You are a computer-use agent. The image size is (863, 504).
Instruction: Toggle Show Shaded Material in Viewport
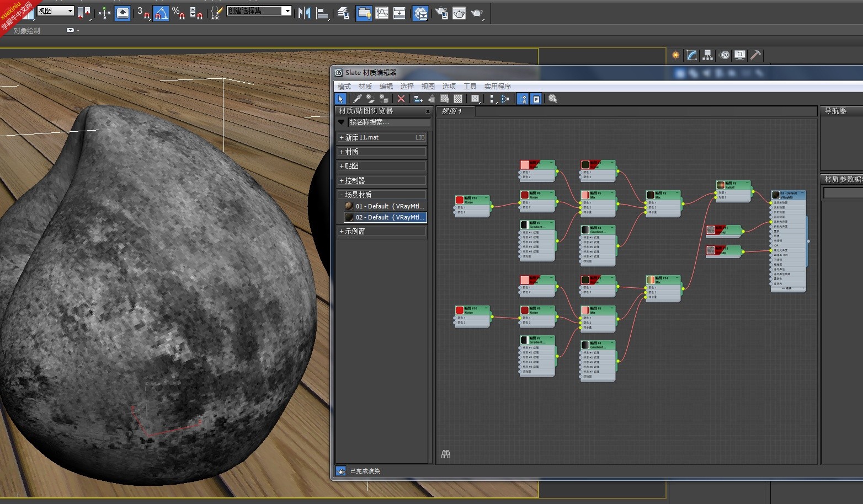445,99
